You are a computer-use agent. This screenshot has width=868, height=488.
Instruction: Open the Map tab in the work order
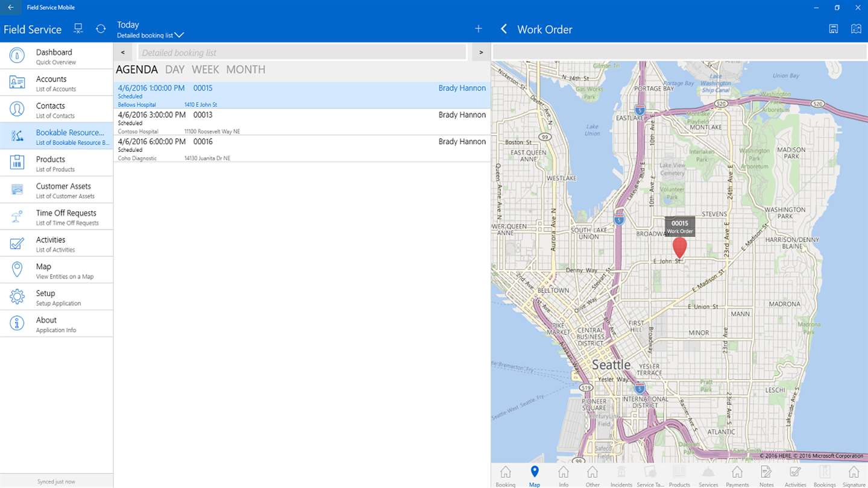535,476
